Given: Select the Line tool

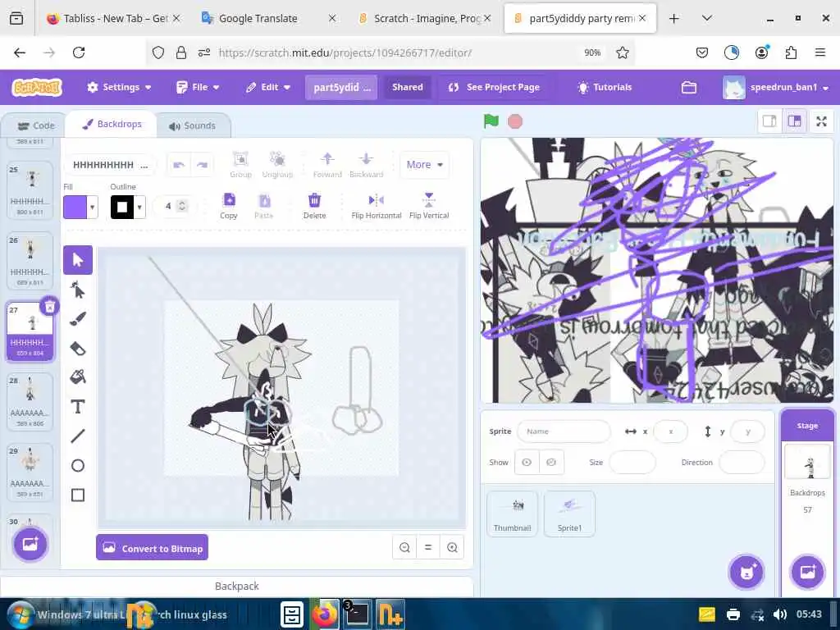Looking at the screenshot, I should [x=78, y=436].
